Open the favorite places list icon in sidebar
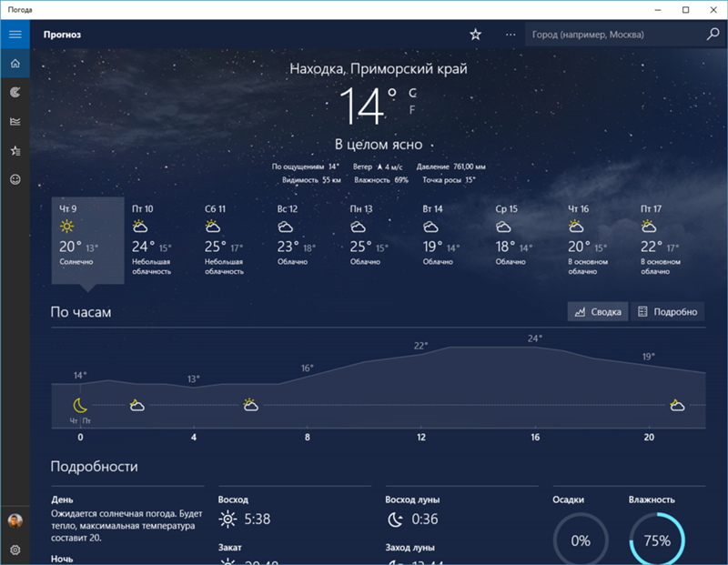 tap(15, 150)
